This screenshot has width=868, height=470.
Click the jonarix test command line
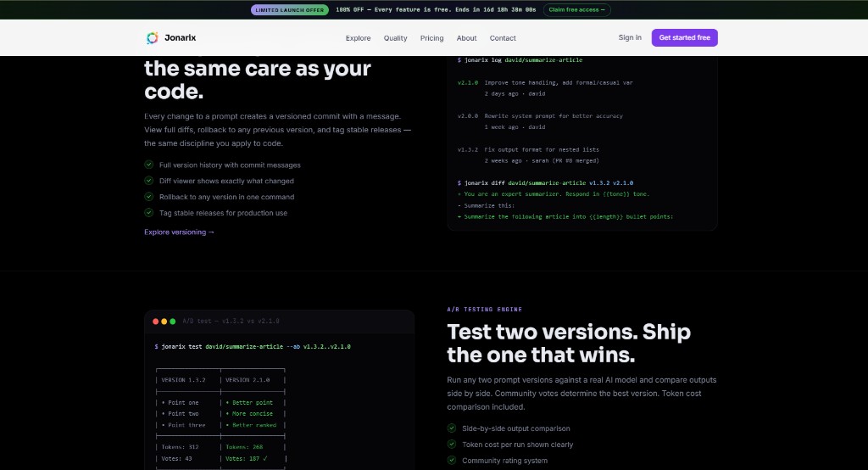coord(253,346)
